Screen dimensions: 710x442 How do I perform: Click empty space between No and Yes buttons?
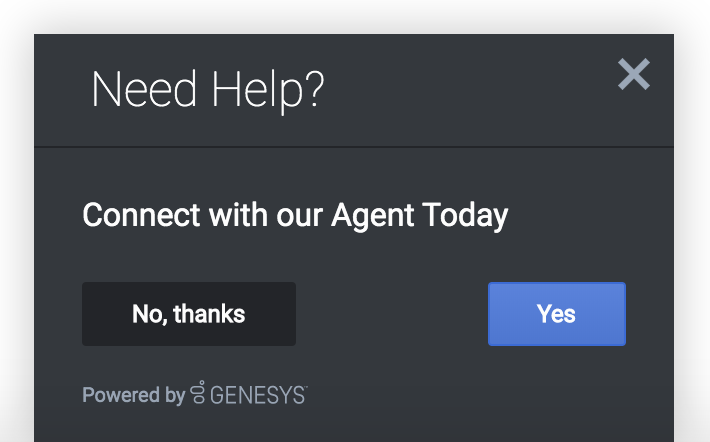tap(391, 314)
